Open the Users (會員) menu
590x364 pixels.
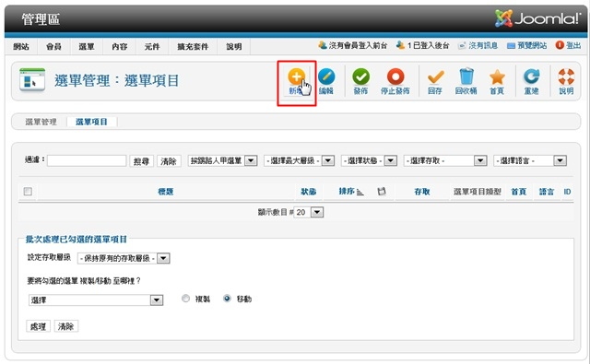(x=53, y=46)
